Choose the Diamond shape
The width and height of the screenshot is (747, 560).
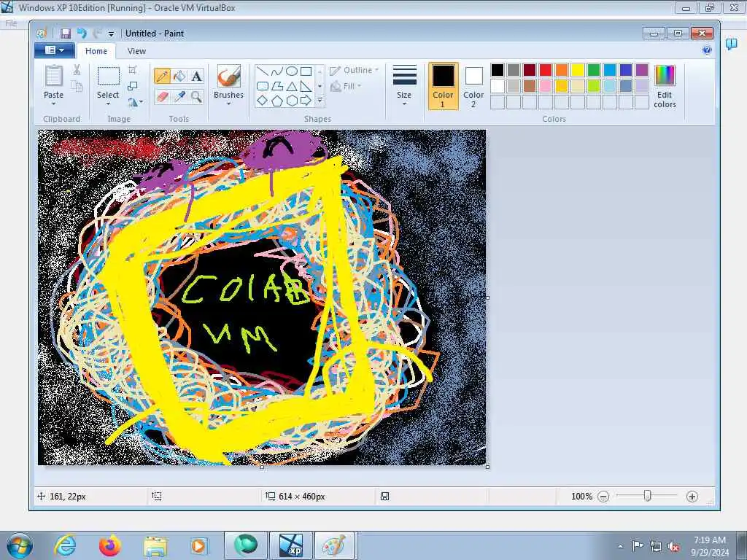point(262,101)
